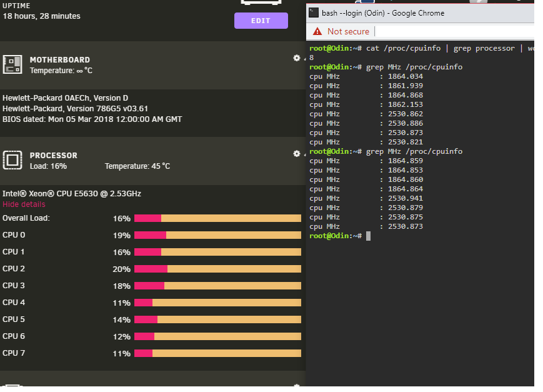Click 'Hewlett-Packard 0AECh, Version D' text

pos(65,98)
